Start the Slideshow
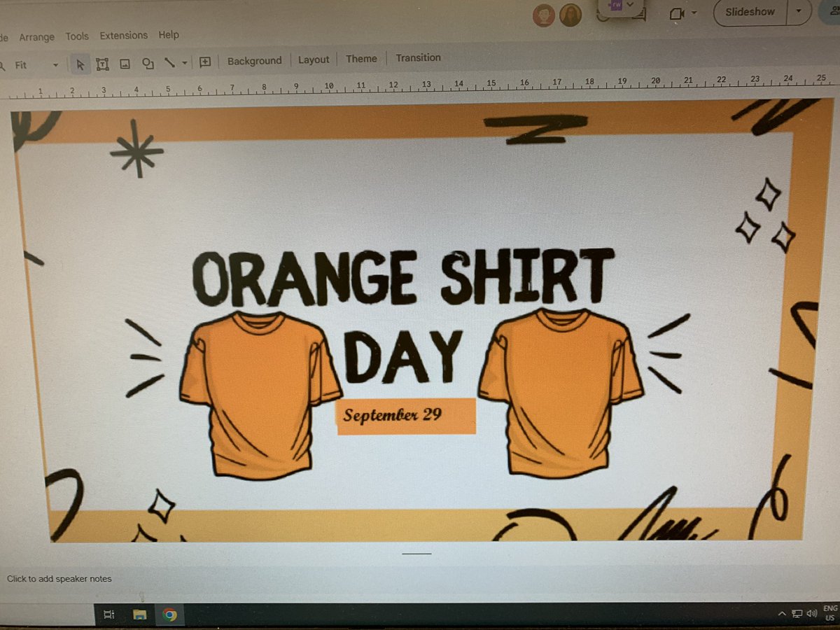 (750, 12)
